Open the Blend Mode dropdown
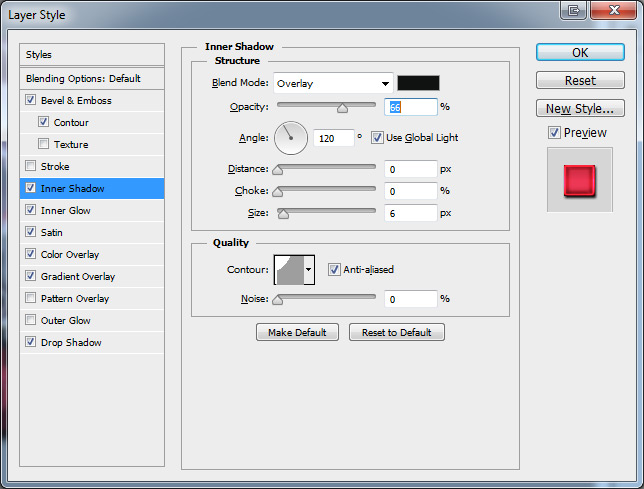Screen dimensions: 644x489 332,84
